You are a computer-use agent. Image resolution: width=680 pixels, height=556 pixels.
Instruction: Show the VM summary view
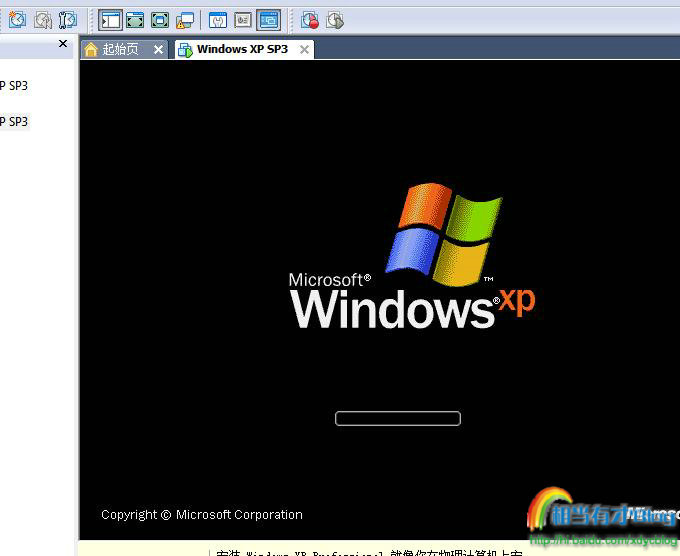click(218, 20)
